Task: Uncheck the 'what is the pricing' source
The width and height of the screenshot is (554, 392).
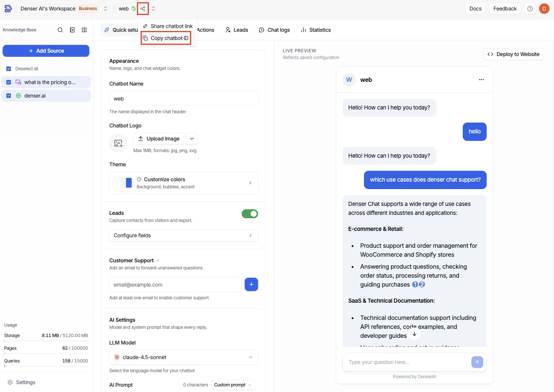Action: [x=9, y=82]
